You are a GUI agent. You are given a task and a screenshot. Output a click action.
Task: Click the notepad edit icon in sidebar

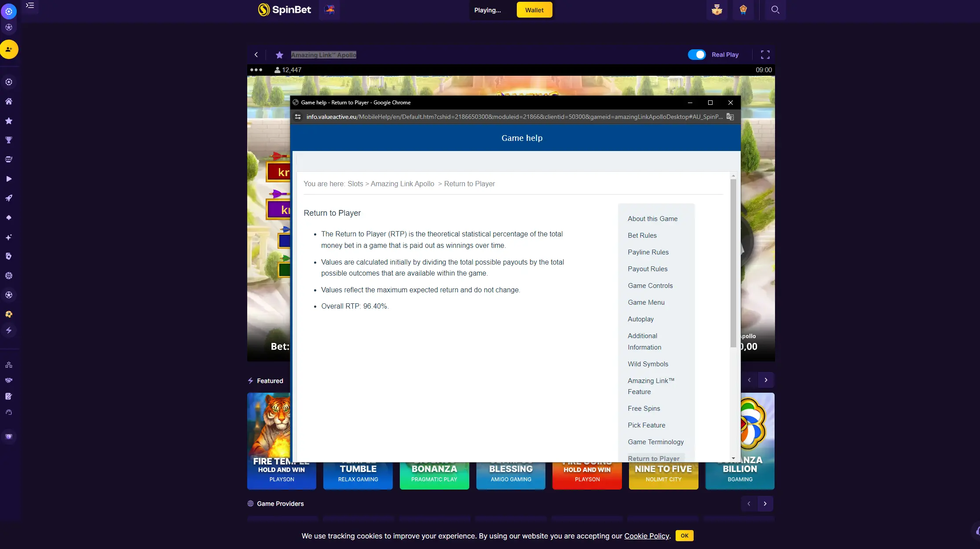9,396
